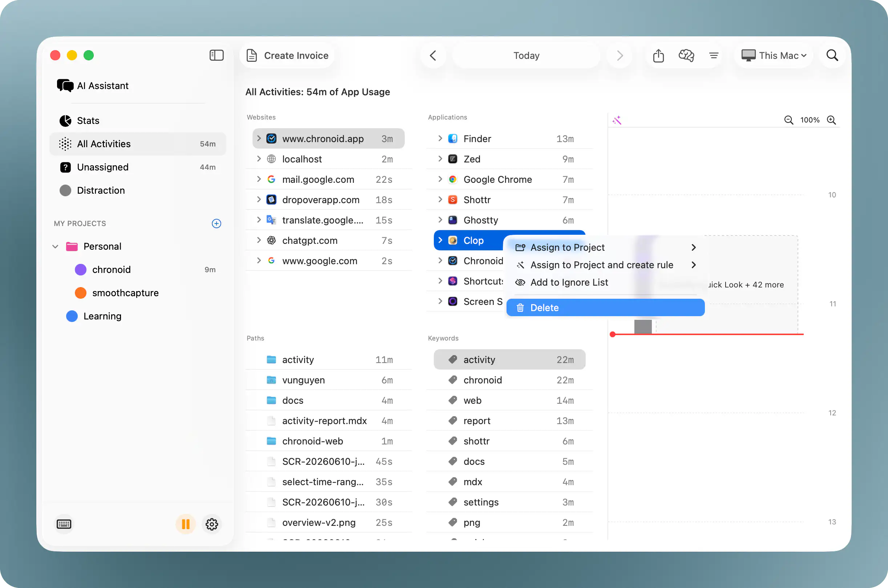Viewport: 888px width, 588px height.
Task: Choose Assign to Project menu item
Action: pyautogui.click(x=605, y=247)
